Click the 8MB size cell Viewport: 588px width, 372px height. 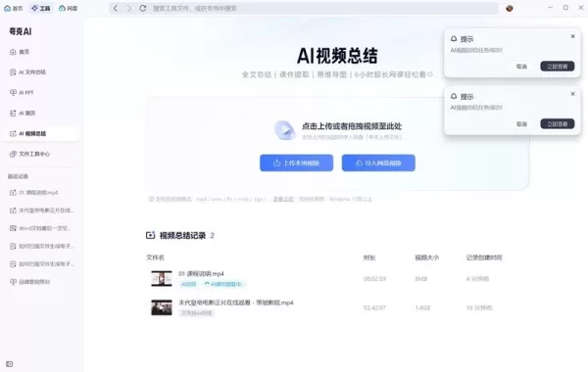pyautogui.click(x=421, y=279)
